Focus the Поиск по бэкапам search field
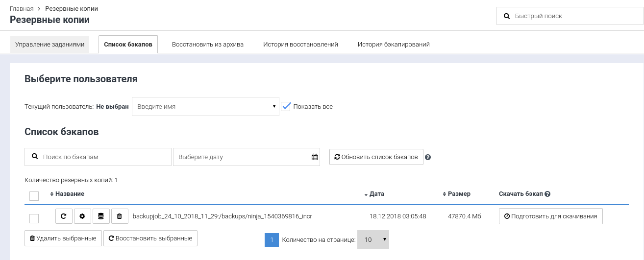 click(x=103, y=157)
